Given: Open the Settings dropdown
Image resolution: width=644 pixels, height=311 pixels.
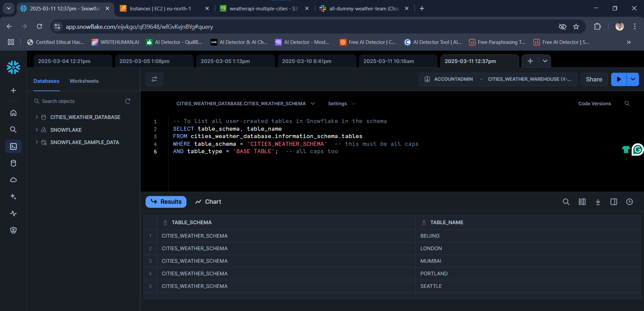Looking at the screenshot, I should 341,104.
